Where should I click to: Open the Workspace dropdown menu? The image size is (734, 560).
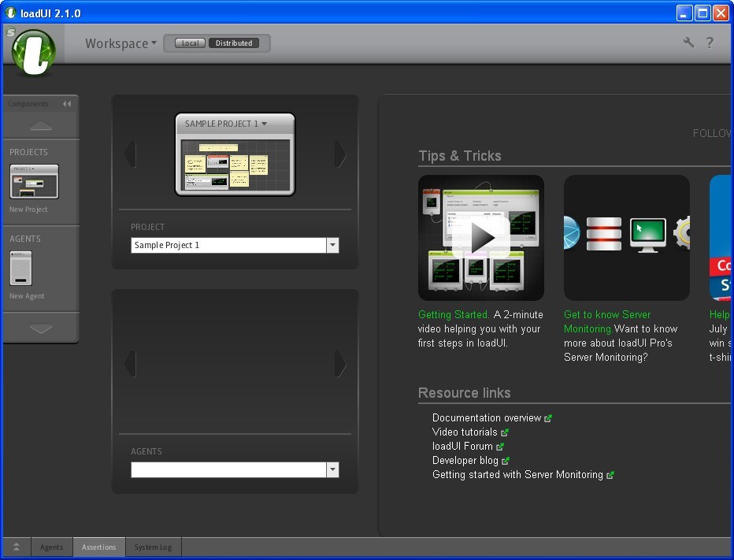coord(120,43)
